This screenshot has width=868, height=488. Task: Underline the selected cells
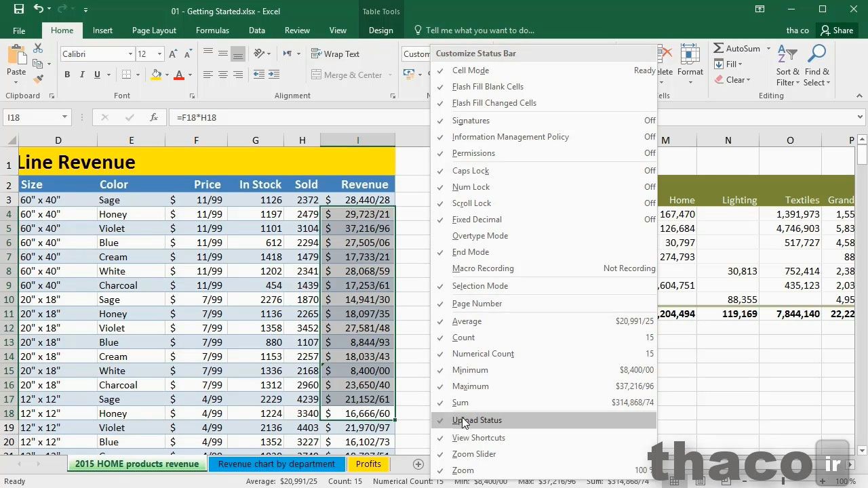pos(97,75)
